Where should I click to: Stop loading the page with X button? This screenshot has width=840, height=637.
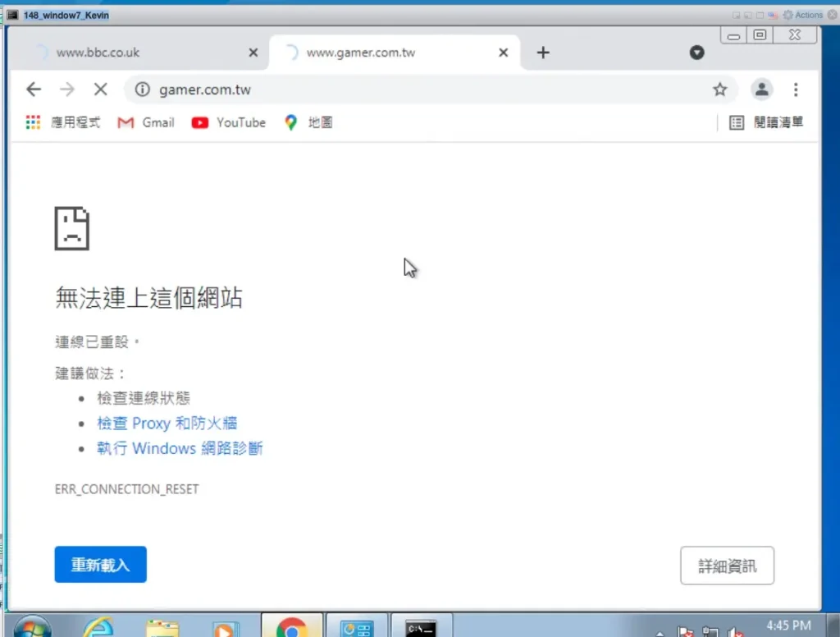pyautogui.click(x=100, y=89)
